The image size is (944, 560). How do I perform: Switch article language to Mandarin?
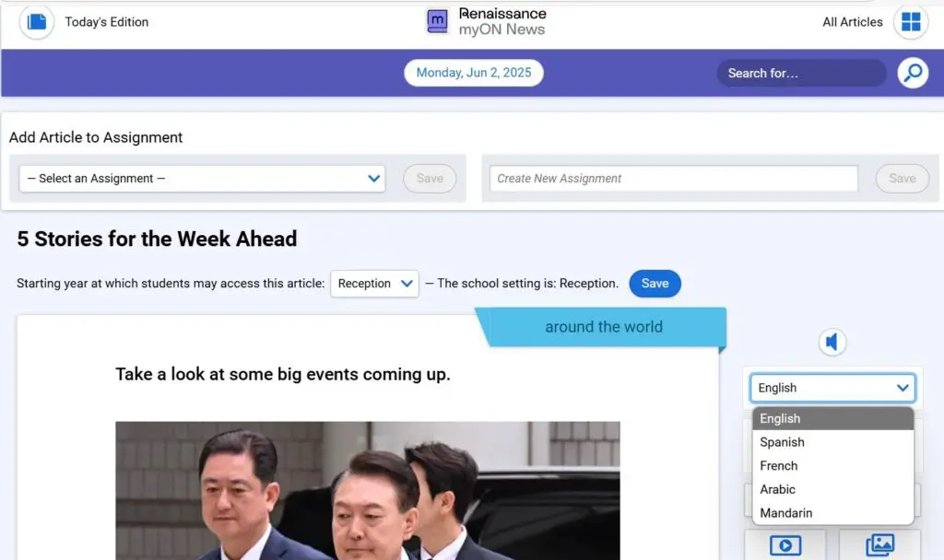click(785, 513)
